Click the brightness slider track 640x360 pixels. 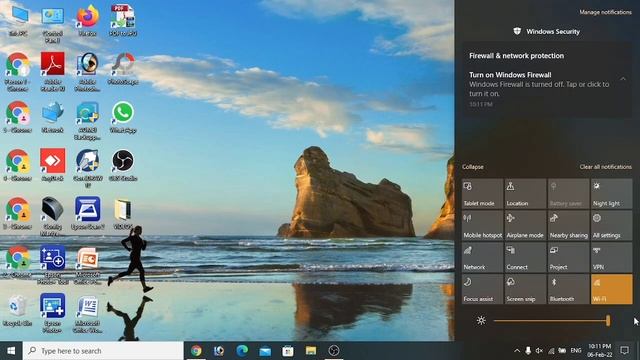point(551,321)
